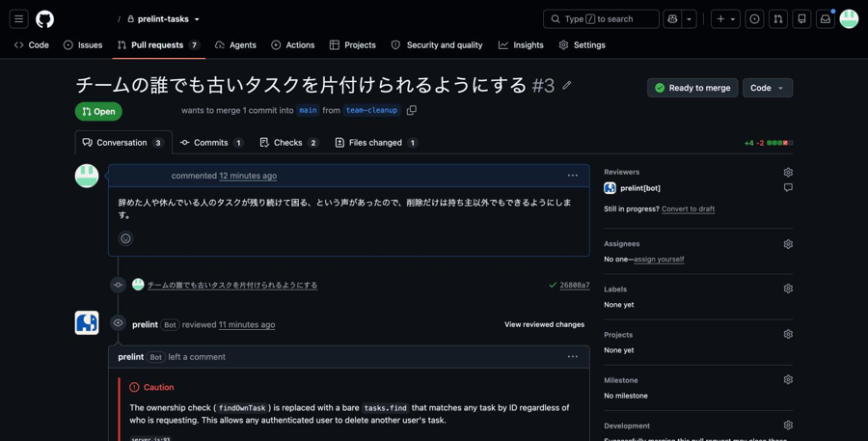The height and width of the screenshot is (441, 868).
Task: Click the review eye icon on timeline
Action: pos(118,322)
